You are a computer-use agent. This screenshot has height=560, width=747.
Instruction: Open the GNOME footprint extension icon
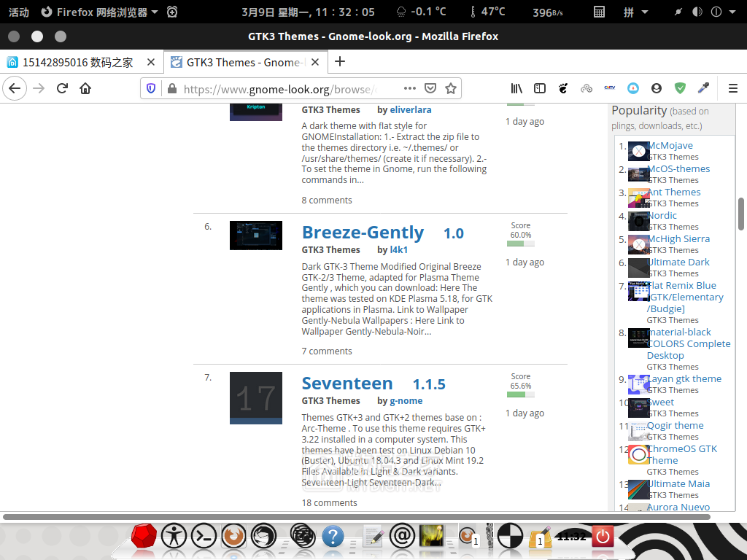tap(563, 88)
